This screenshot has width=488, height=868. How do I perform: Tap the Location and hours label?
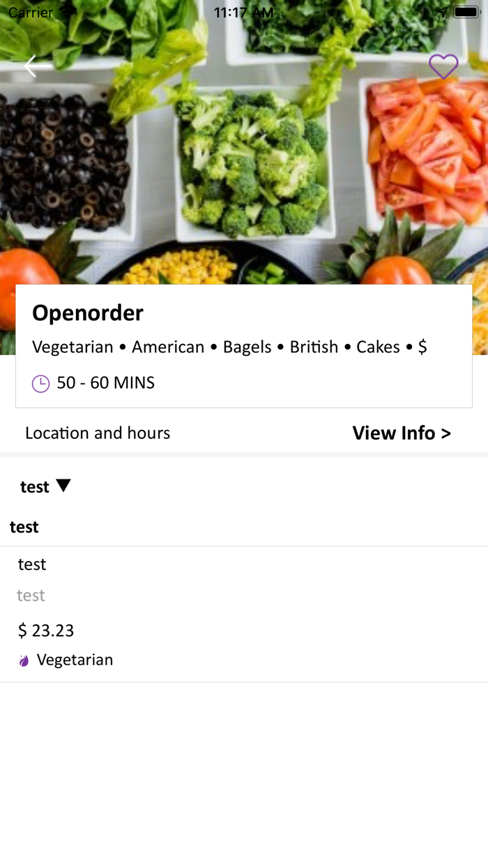click(x=98, y=433)
